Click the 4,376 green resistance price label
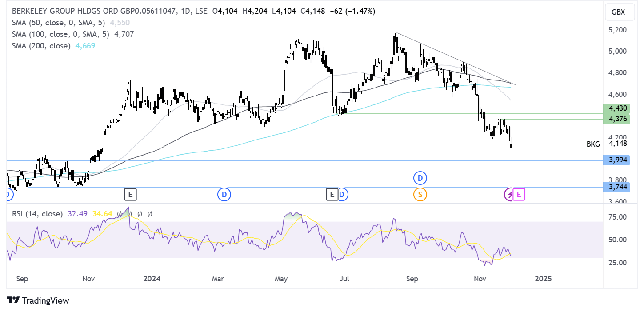 point(616,119)
